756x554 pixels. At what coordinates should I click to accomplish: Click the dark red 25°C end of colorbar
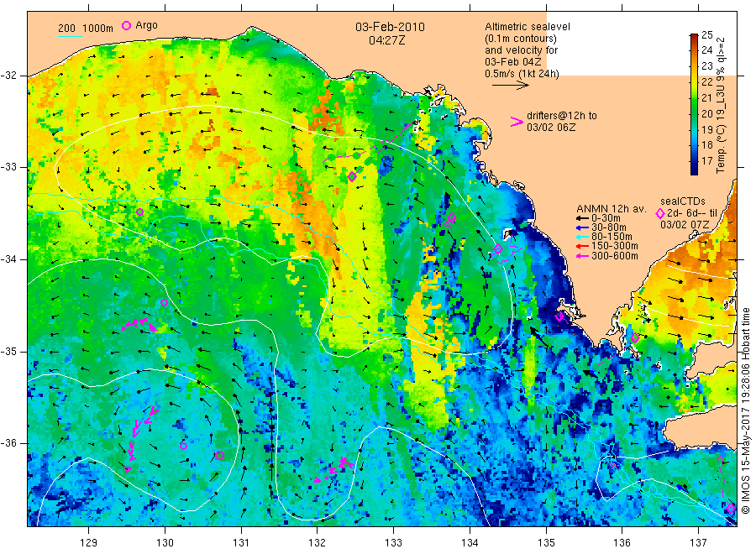(694, 37)
